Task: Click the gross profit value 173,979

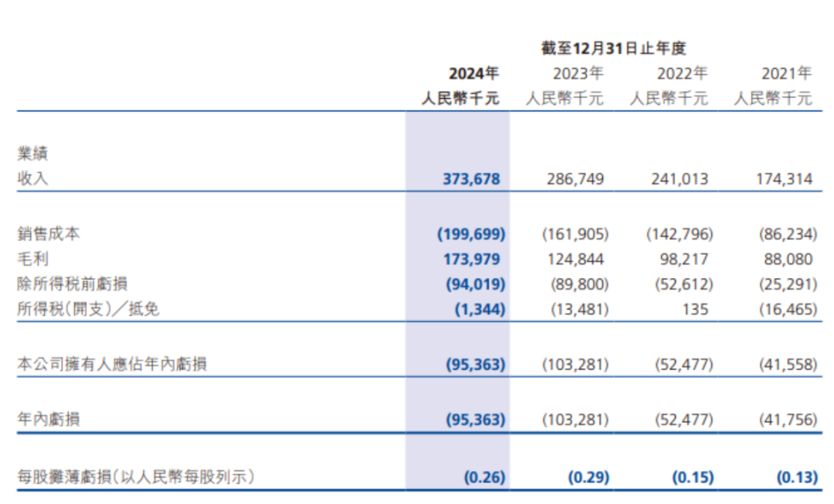Action: pyautogui.click(x=472, y=259)
